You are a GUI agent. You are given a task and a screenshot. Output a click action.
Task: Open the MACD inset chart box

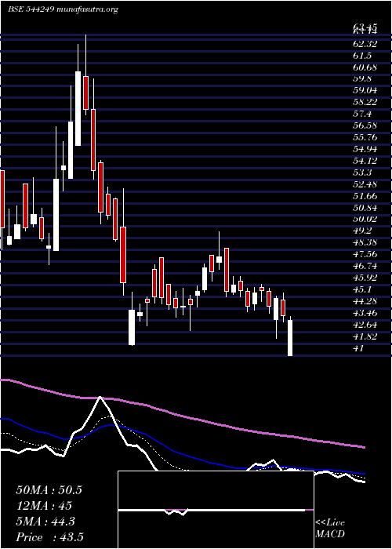pos(216,510)
